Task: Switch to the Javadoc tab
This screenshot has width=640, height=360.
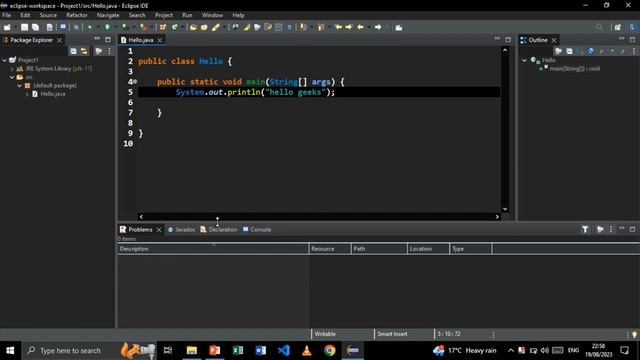Action: [182, 229]
